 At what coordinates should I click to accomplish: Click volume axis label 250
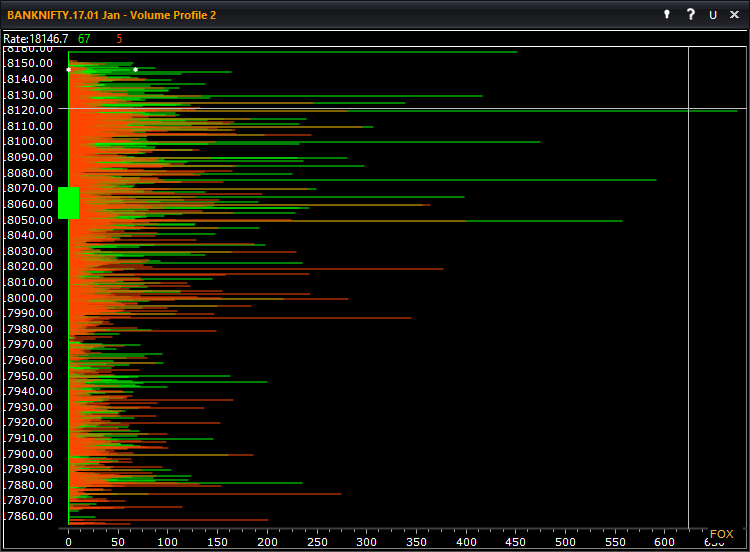pos(317,542)
